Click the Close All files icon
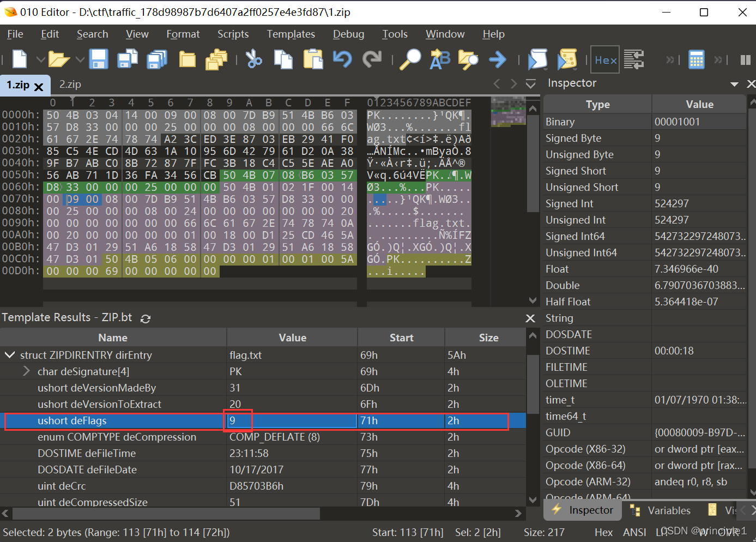 coord(216,59)
